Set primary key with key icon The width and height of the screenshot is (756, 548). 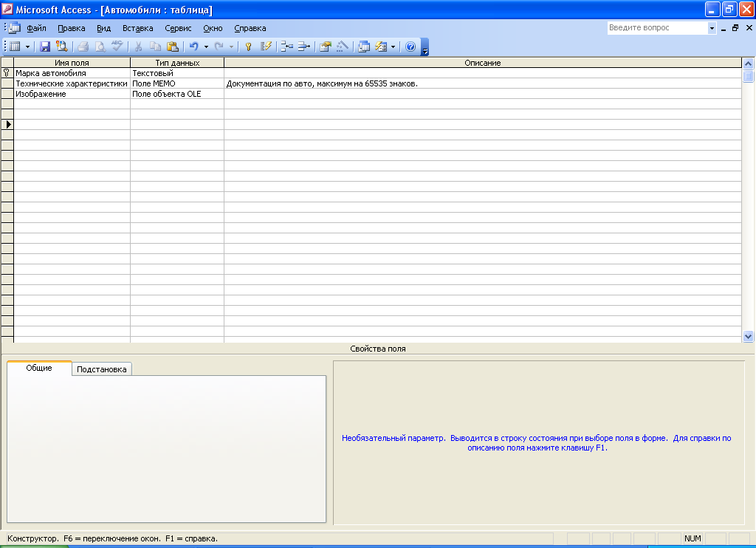(248, 47)
